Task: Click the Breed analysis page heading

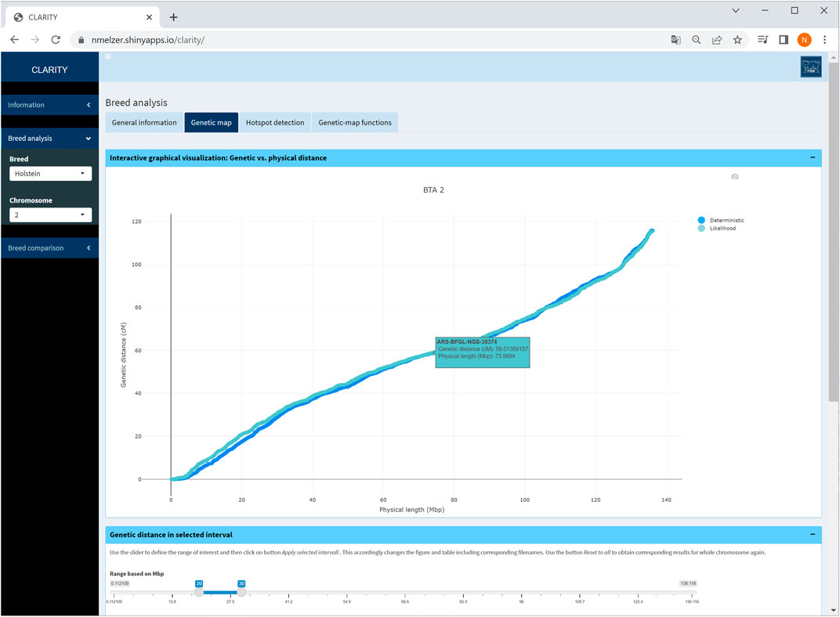Action: [x=136, y=103]
